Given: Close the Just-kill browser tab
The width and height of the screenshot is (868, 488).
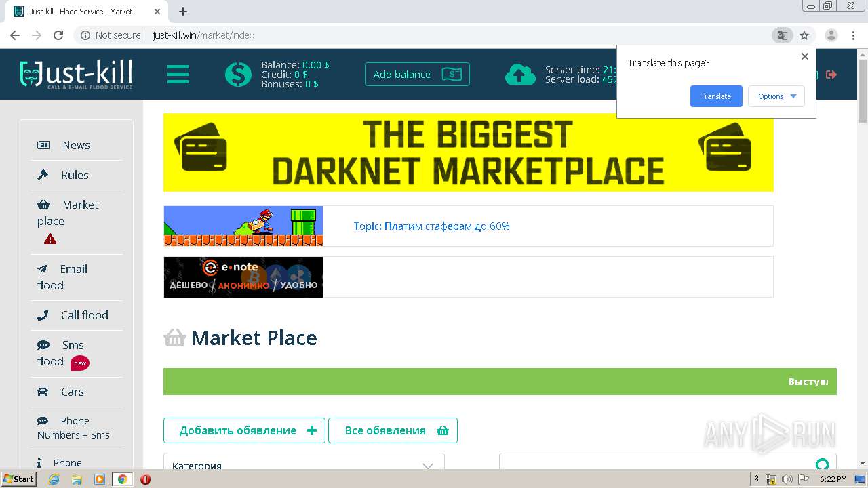Looking at the screenshot, I should click(157, 12).
